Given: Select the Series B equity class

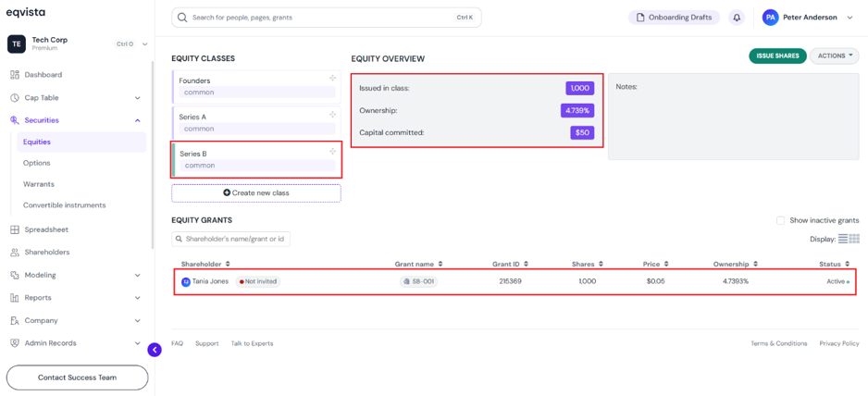Looking at the screenshot, I should pos(255,159).
